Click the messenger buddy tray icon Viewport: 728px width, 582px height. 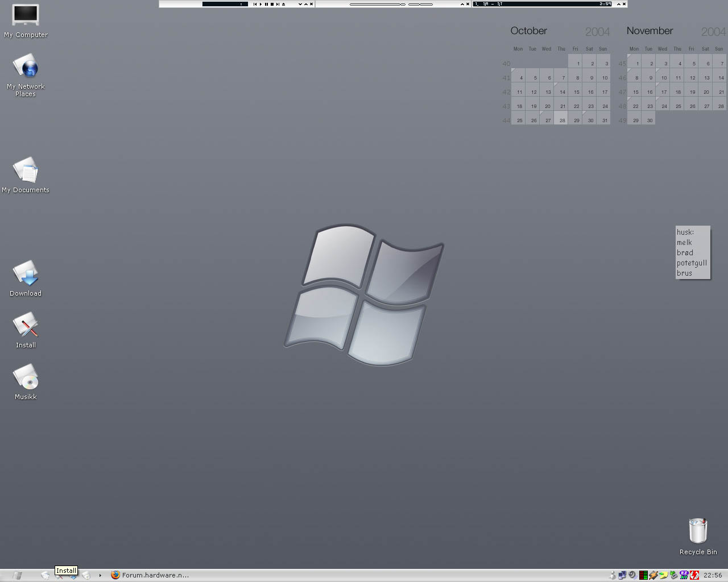coord(613,575)
